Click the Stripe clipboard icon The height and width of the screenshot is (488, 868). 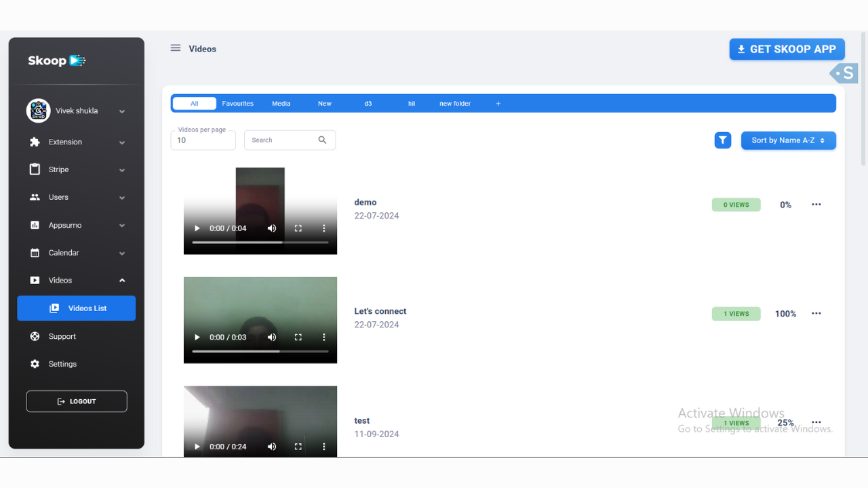[x=35, y=169]
